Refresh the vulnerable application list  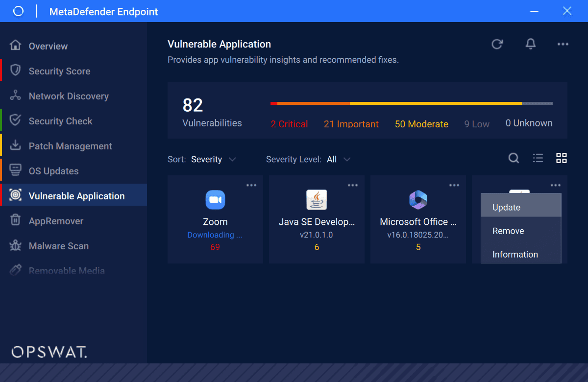(x=497, y=44)
